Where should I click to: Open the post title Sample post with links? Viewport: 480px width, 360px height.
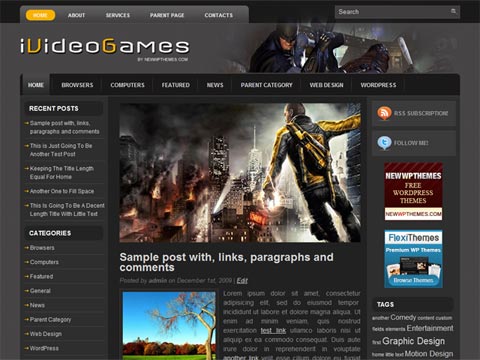(226, 262)
